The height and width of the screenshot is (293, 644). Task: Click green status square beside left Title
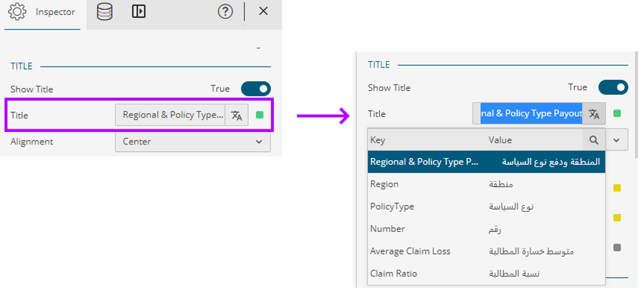coord(259,115)
